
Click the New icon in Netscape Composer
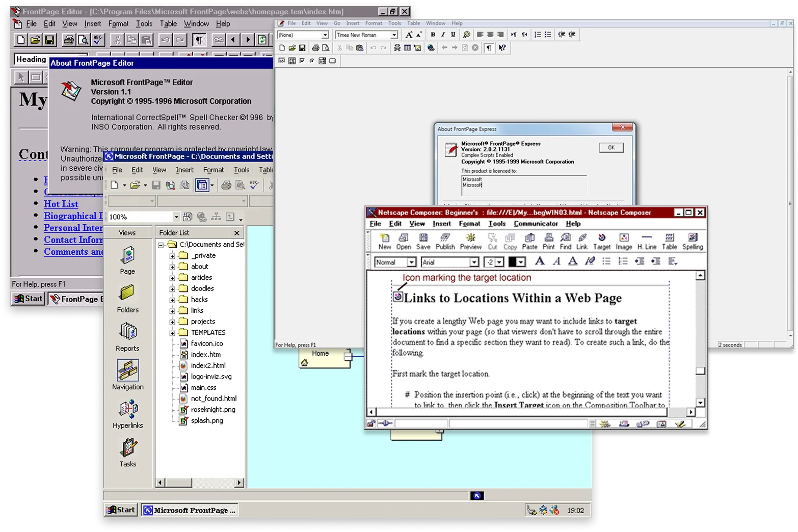click(x=385, y=242)
